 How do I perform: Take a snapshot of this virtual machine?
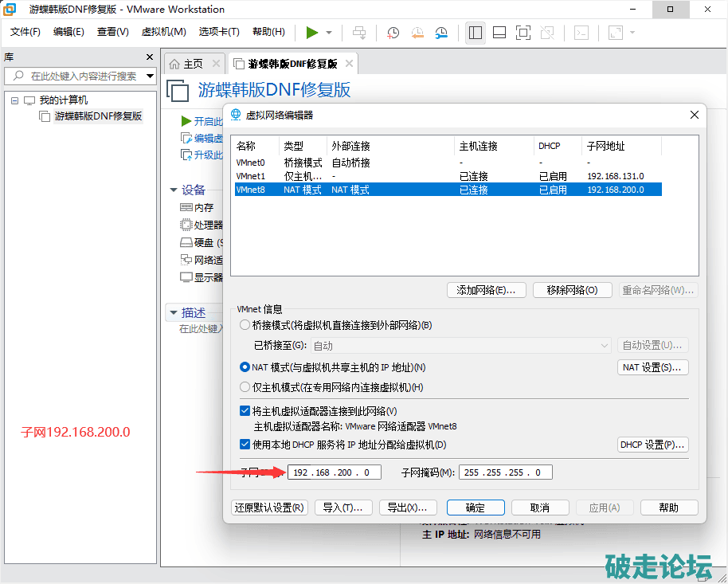(393, 33)
